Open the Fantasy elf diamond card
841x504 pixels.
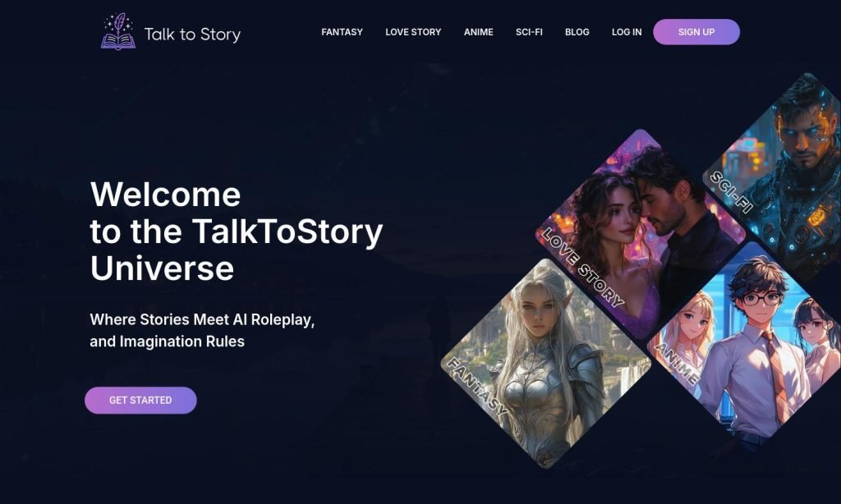coord(546,364)
